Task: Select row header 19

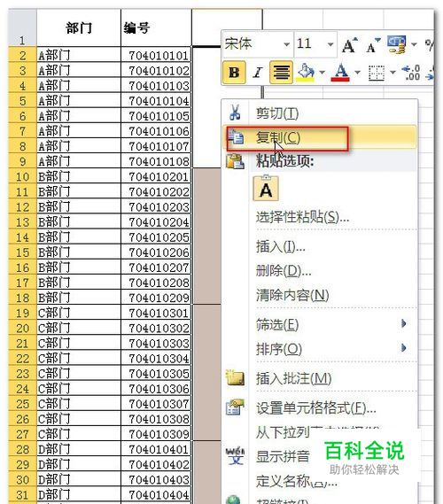Action: click(22, 313)
